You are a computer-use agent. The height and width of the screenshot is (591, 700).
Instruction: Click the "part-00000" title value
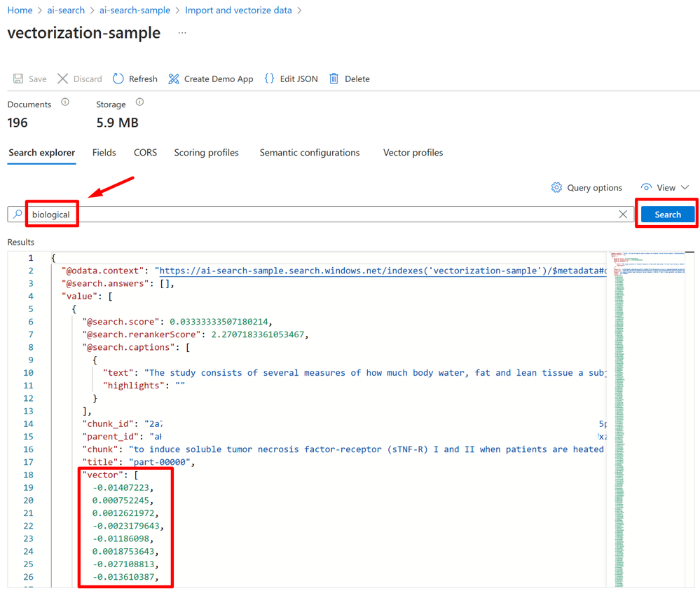[159, 462]
